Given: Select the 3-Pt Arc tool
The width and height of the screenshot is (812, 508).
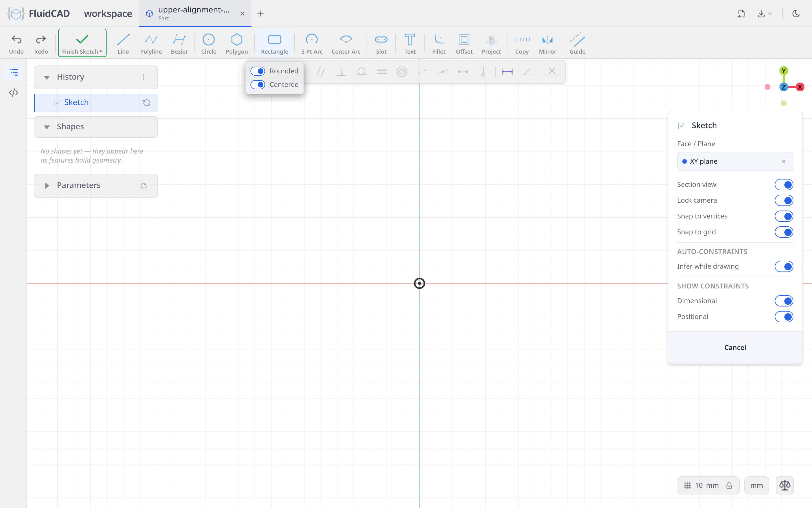Looking at the screenshot, I should tap(312, 44).
